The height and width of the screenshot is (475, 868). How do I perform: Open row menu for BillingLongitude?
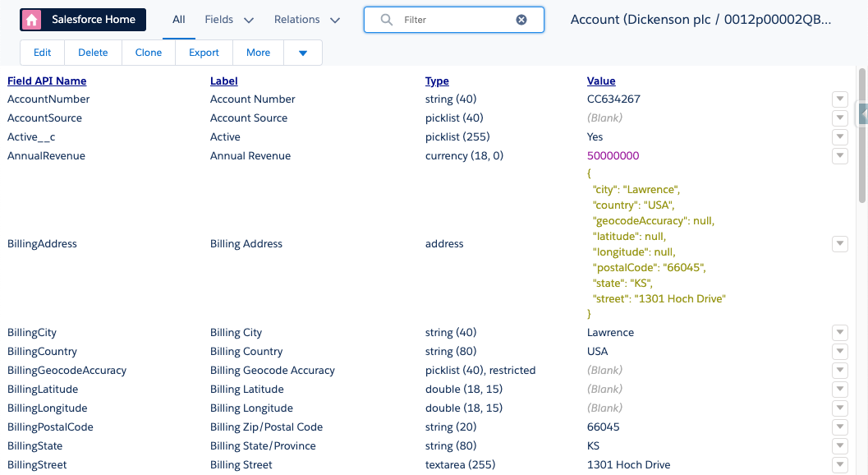(840, 408)
